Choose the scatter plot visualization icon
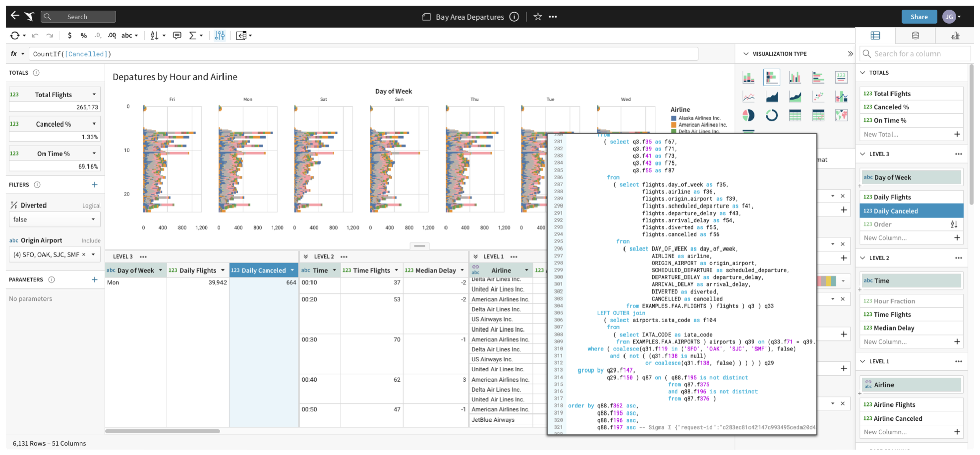Screen dimensions: 980x455 coord(818,96)
